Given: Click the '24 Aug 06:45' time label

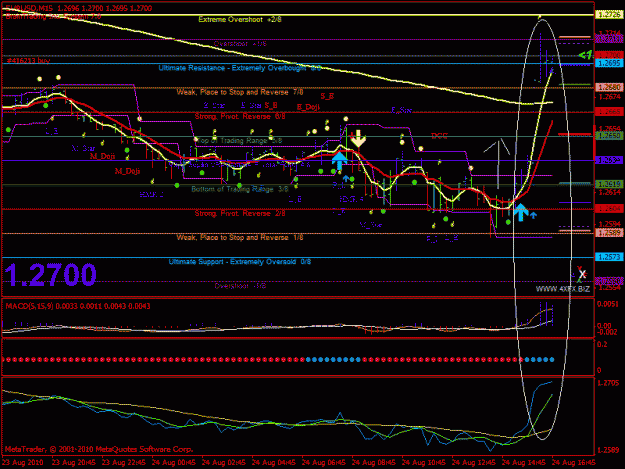Looking at the screenshot, I should (323, 463).
